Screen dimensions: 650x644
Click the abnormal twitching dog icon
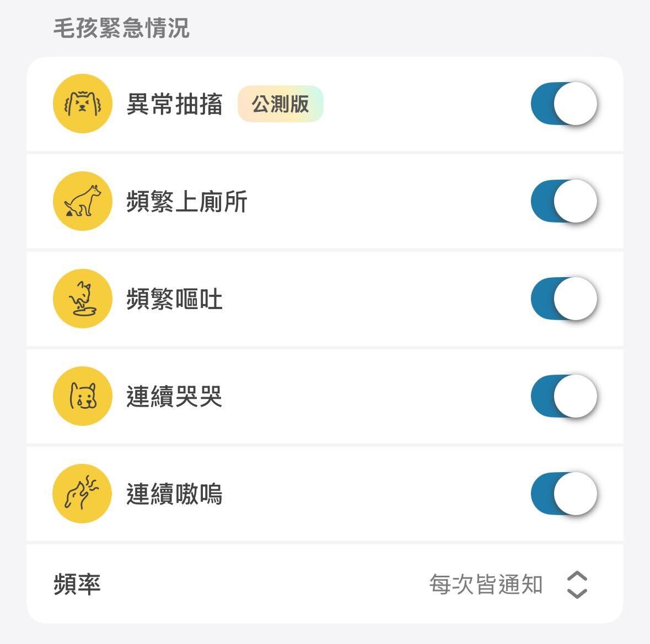pos(83,104)
